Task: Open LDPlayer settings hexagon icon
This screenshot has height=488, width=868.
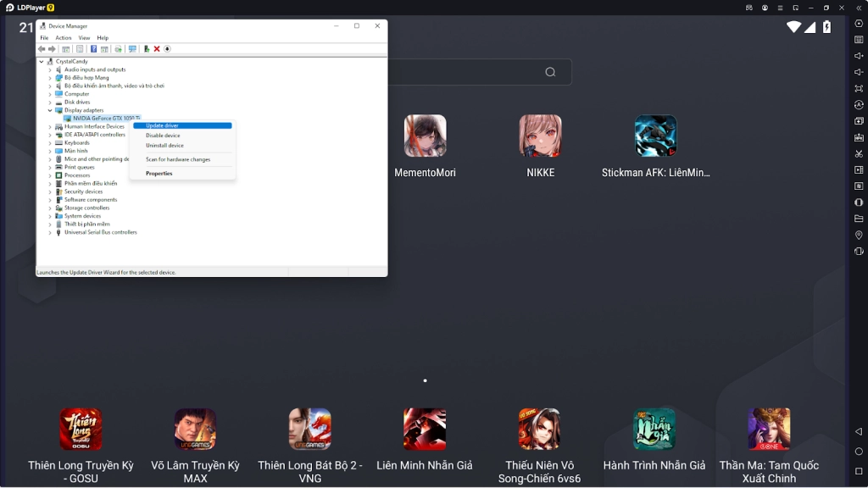Action: [859, 24]
